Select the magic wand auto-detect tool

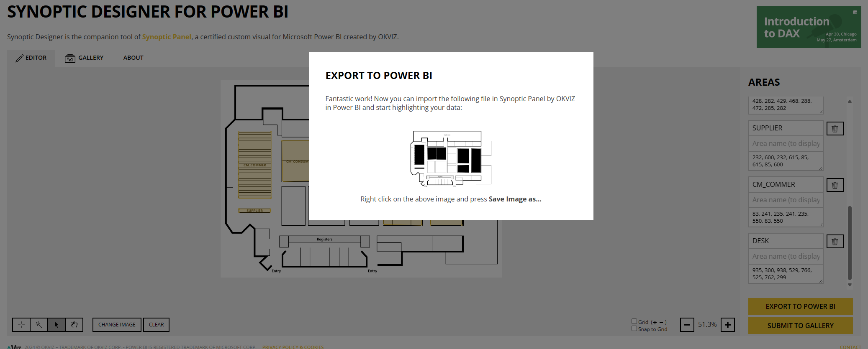pyautogui.click(x=39, y=325)
